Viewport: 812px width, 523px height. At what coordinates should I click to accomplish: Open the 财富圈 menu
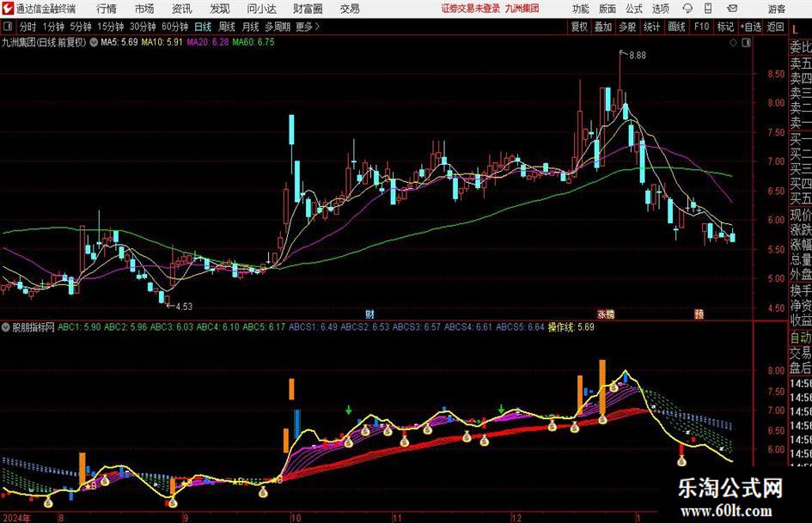coord(308,9)
